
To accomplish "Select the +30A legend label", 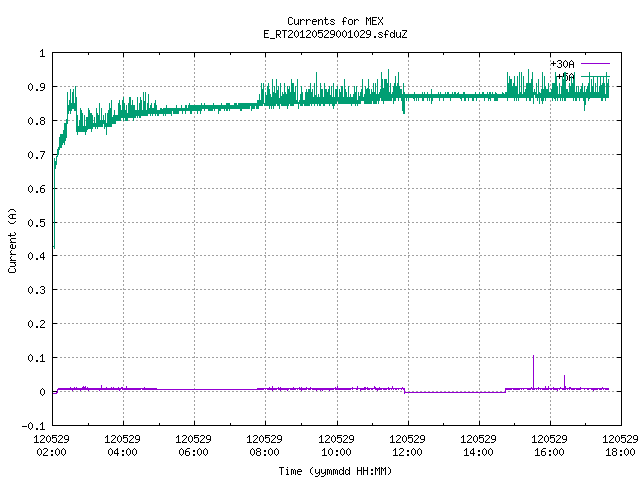I will click(x=562, y=64).
